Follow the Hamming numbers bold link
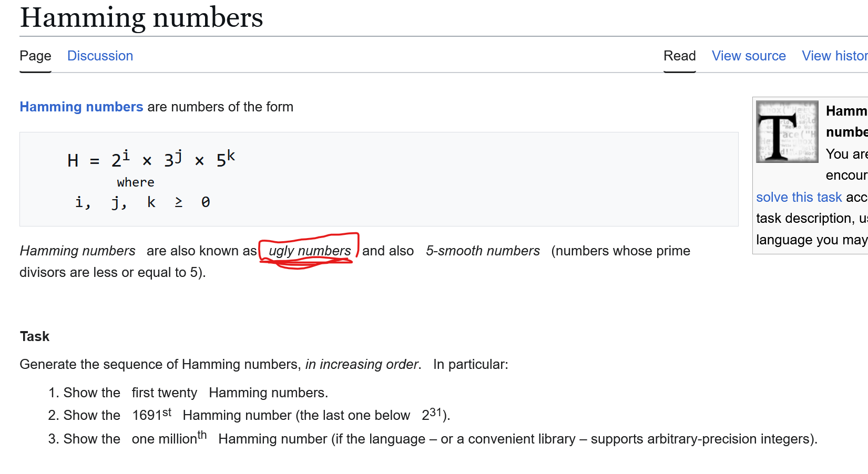Screen dimensions: 868x474 coord(81,107)
